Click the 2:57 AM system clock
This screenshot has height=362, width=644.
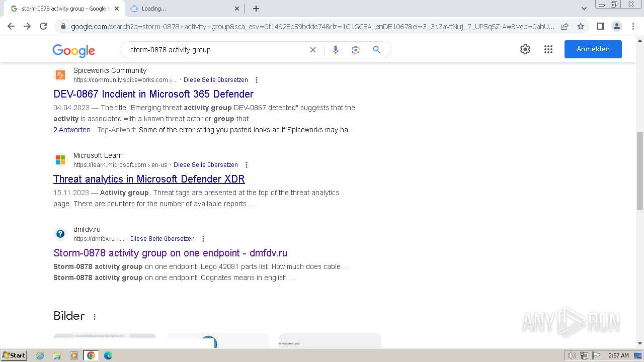(x=618, y=355)
